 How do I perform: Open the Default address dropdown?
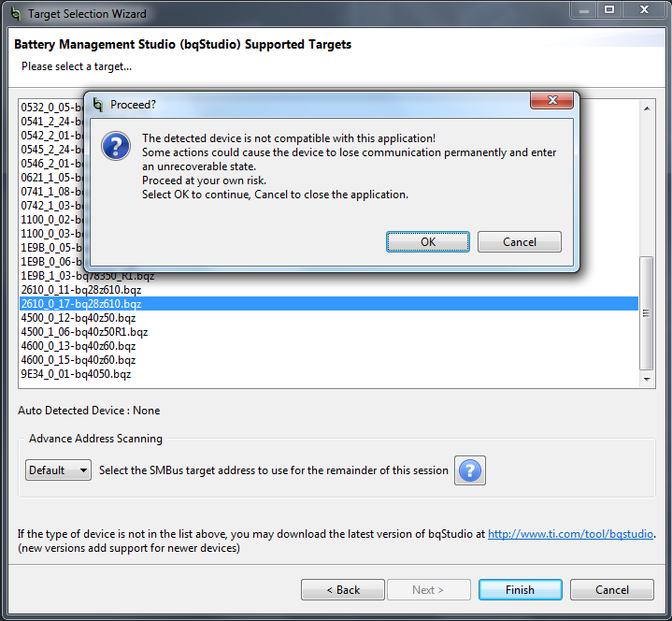pyautogui.click(x=58, y=470)
